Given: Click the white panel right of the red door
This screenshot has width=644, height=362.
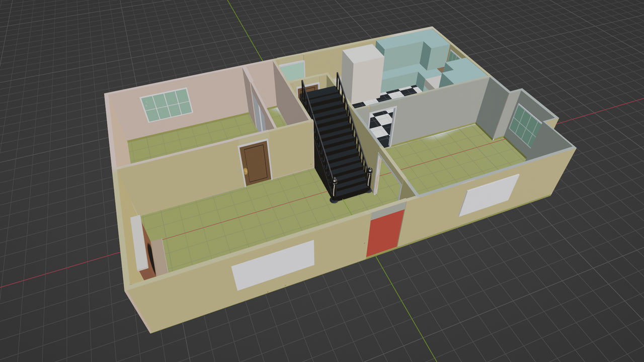Looking at the screenshot, I should (x=489, y=195).
